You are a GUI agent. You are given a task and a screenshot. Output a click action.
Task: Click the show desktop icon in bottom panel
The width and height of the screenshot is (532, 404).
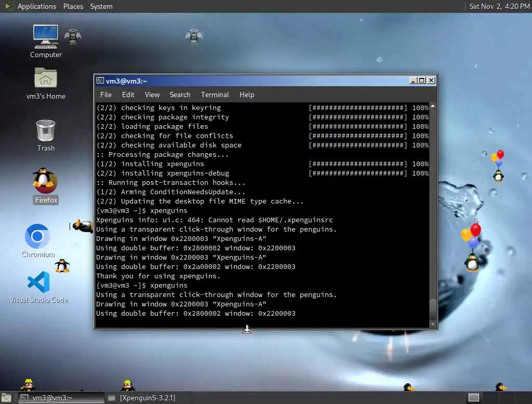[x=6, y=398]
